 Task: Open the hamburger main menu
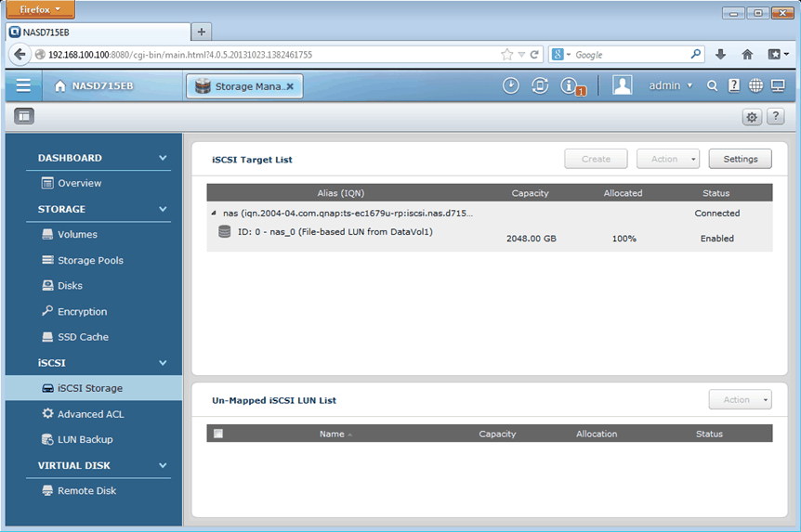tap(23, 85)
